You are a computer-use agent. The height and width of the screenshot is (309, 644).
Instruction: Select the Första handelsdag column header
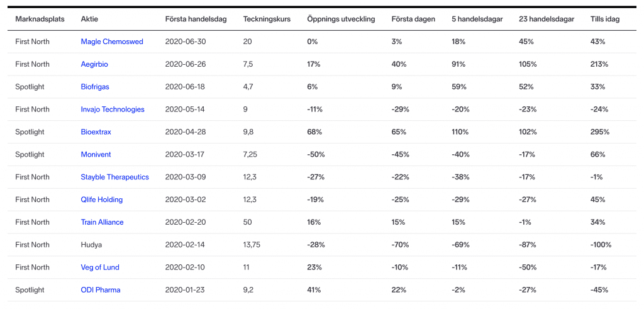pyautogui.click(x=194, y=19)
